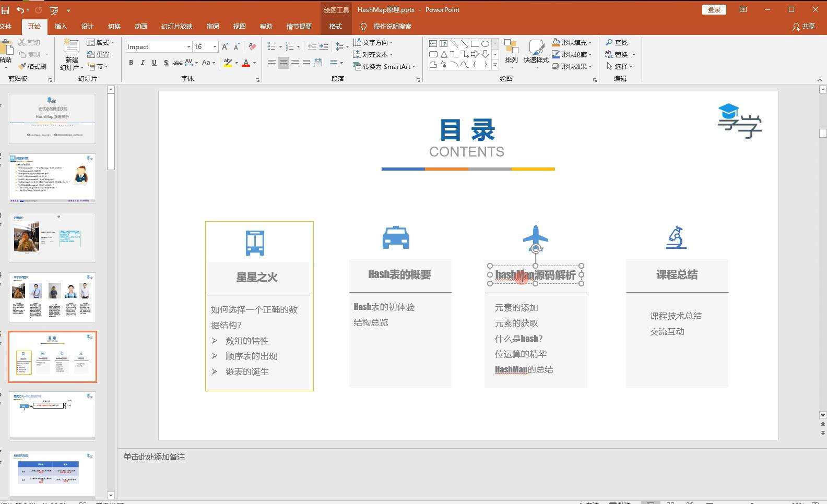
Task: Click the Format Painter brush icon
Action: tap(22, 66)
